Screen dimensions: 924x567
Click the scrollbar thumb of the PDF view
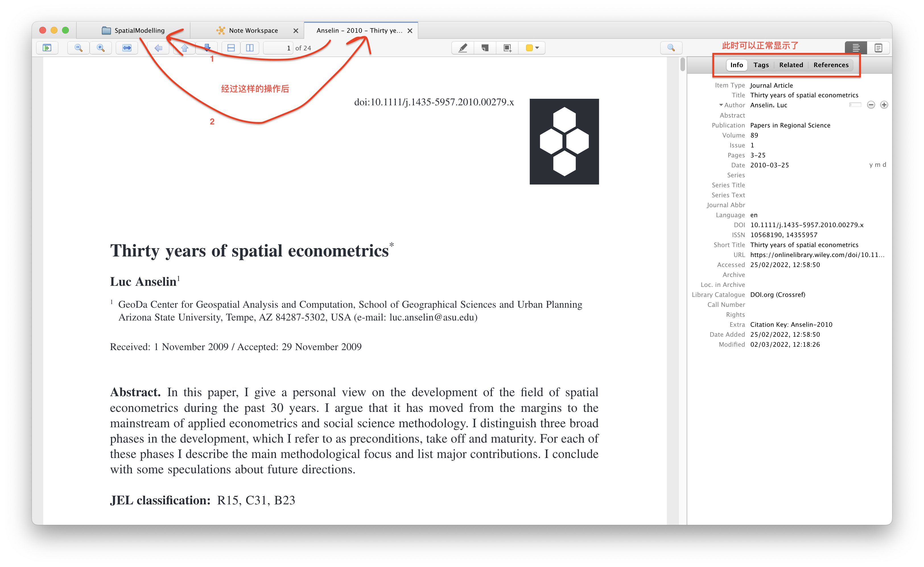(682, 64)
